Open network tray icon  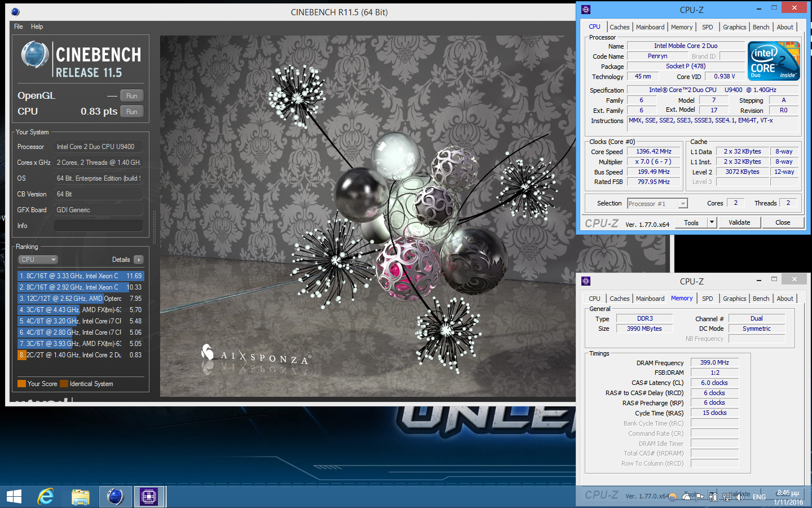pos(727,497)
